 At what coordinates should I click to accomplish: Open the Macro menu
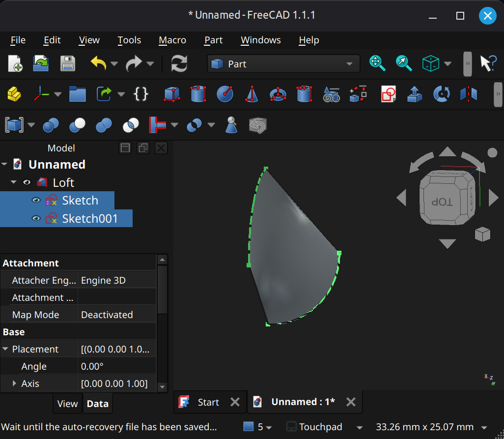pyautogui.click(x=172, y=40)
